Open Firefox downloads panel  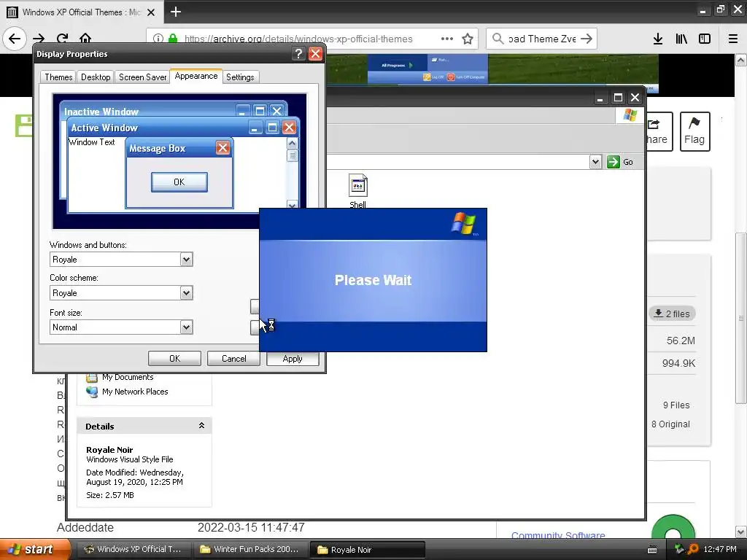pyautogui.click(x=657, y=39)
